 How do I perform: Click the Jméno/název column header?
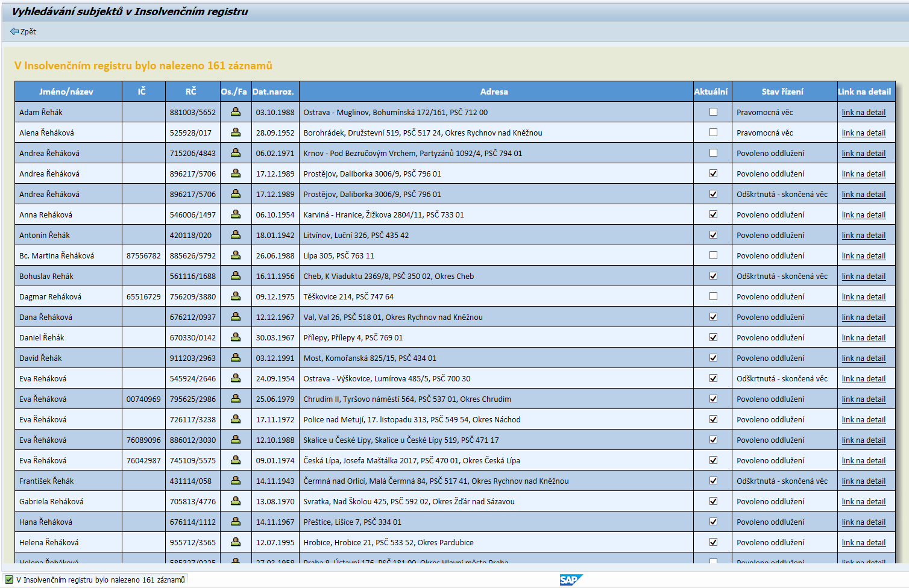coord(66,92)
